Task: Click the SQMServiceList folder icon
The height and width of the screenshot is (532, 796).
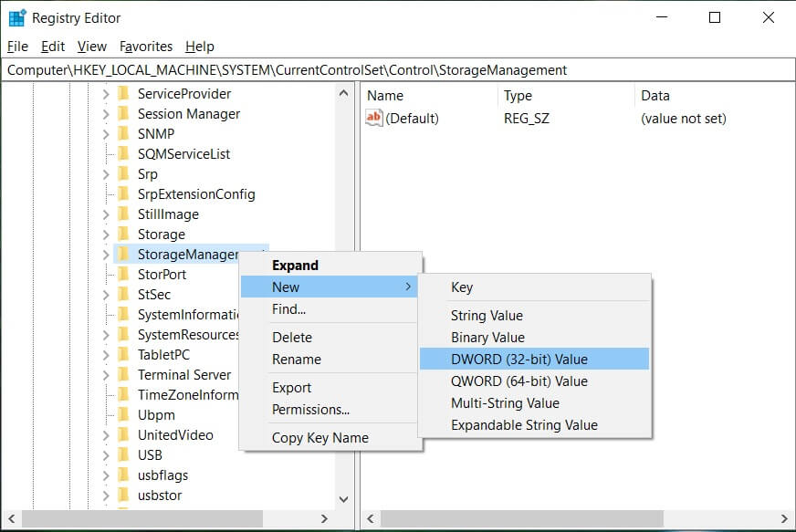Action: click(x=123, y=154)
